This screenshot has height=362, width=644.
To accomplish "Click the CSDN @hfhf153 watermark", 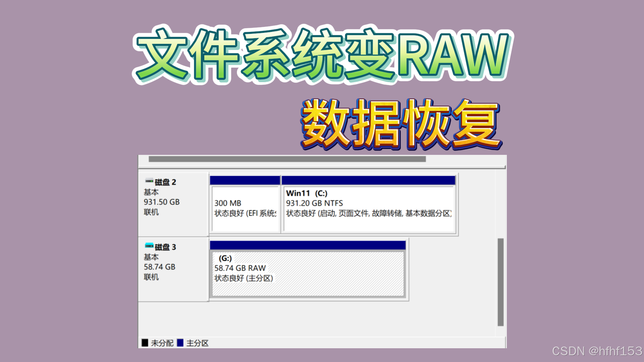I will point(597,351).
